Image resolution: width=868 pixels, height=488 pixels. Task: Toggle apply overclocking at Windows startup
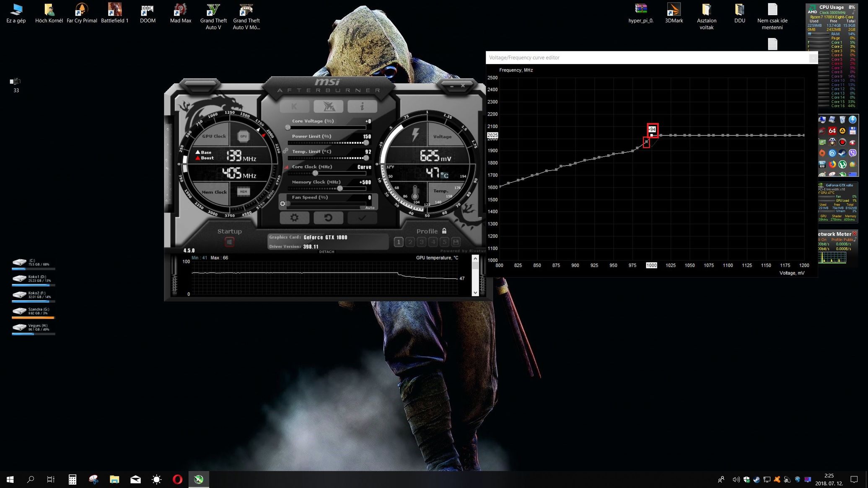[x=229, y=242]
